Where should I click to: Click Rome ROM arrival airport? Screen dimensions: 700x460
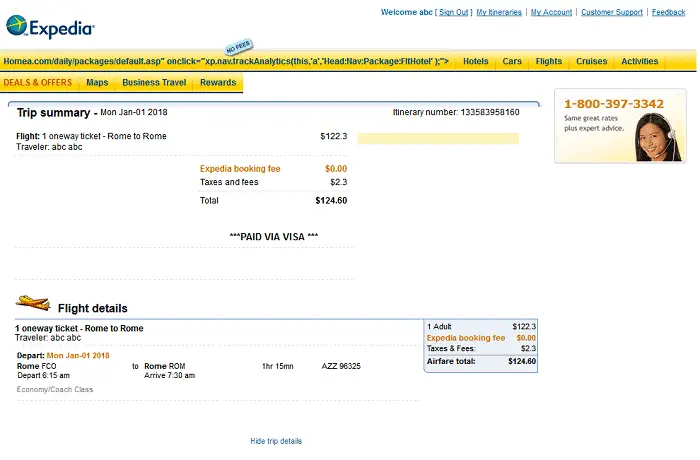point(165,366)
